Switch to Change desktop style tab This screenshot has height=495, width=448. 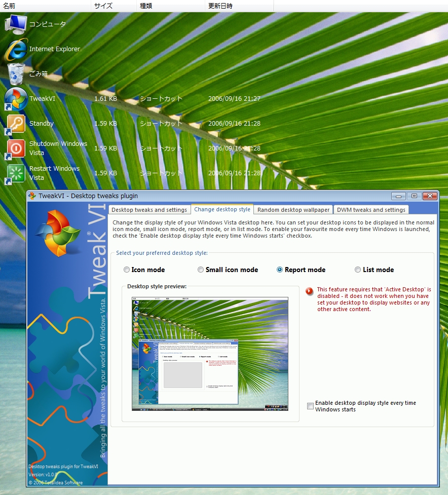[x=222, y=209]
